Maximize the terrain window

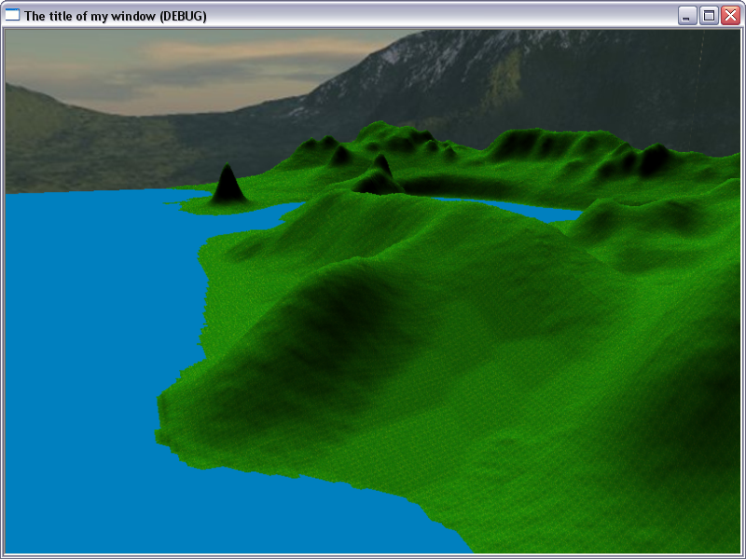(x=709, y=16)
